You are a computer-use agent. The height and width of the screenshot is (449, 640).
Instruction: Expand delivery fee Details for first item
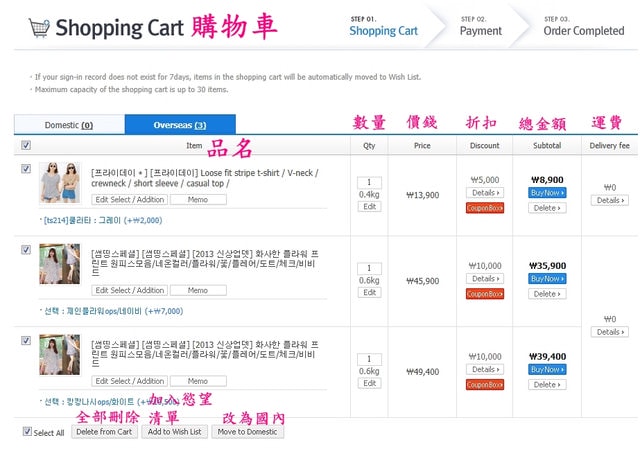610,200
